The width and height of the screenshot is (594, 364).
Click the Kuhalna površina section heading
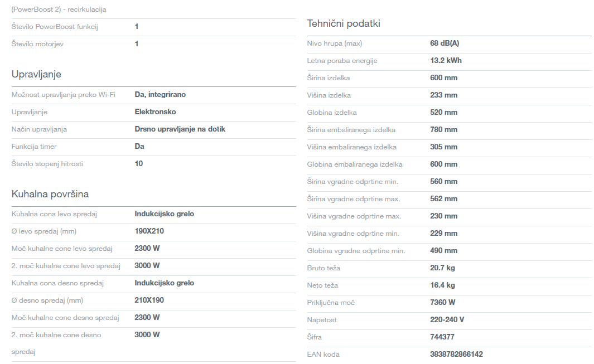coord(50,194)
